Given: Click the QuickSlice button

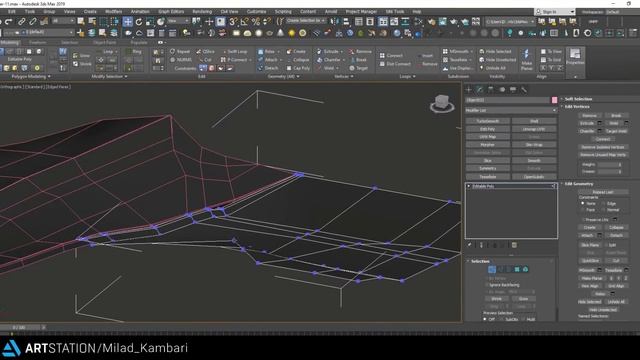Looking at the screenshot, I should (590, 260).
